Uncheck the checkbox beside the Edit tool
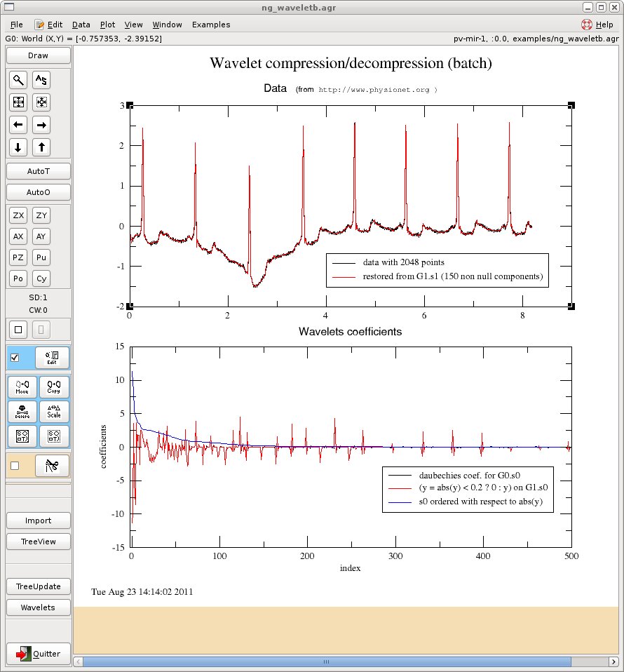This screenshot has height=672, width=624. 15,358
